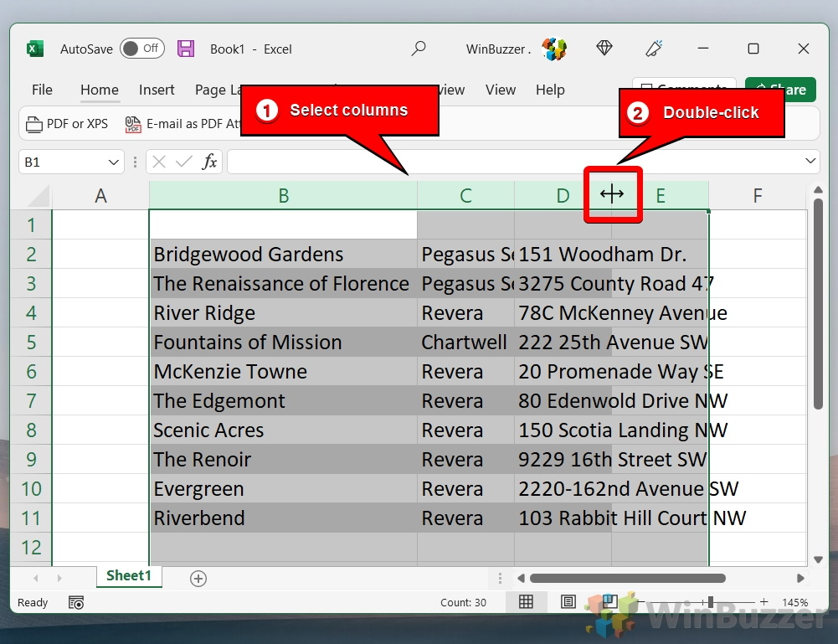Click next sheet navigation arrow
Screen dimensions: 838x644
(x=59, y=579)
